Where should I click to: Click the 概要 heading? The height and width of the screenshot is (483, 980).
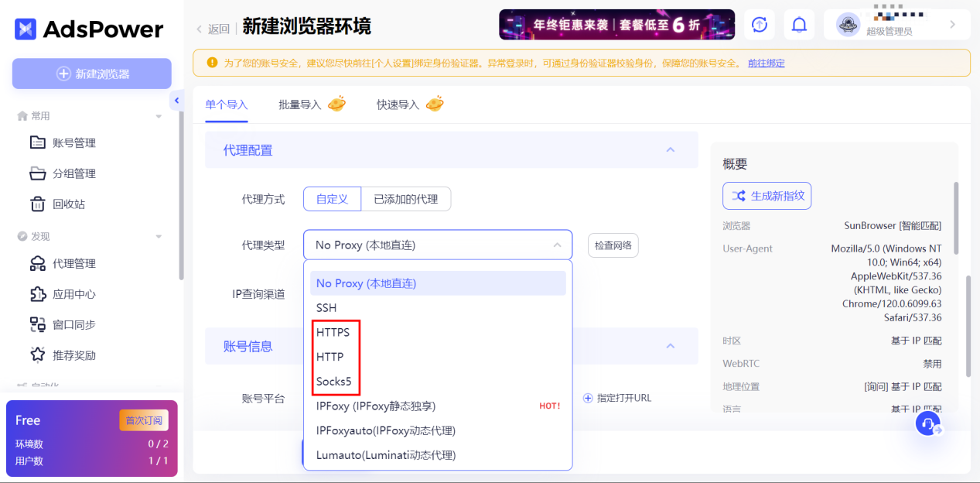coord(735,164)
